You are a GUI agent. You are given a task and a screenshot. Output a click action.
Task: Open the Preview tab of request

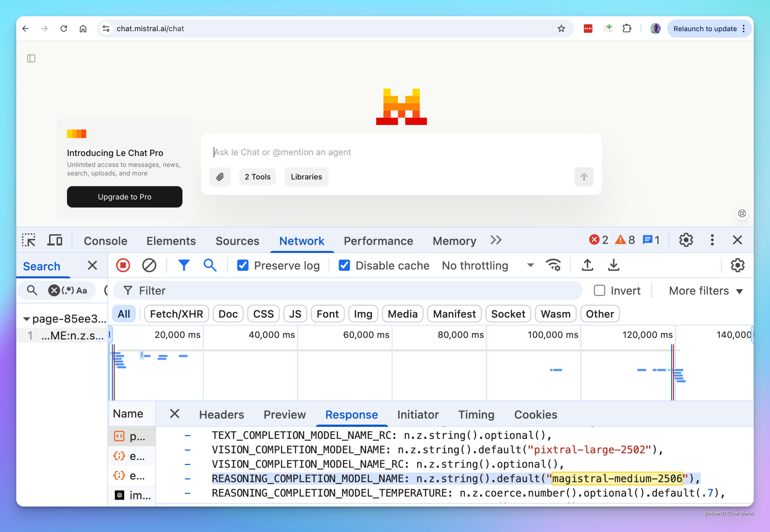[284, 415]
